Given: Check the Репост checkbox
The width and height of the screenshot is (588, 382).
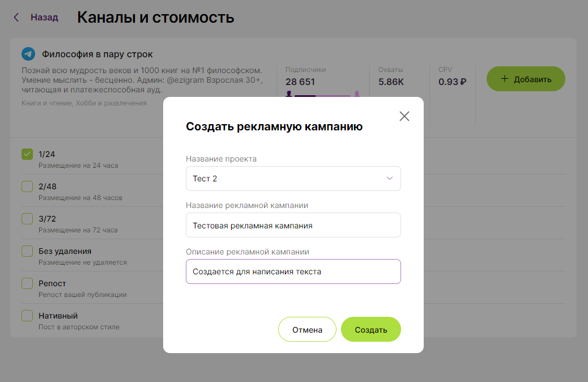Looking at the screenshot, I should point(27,283).
